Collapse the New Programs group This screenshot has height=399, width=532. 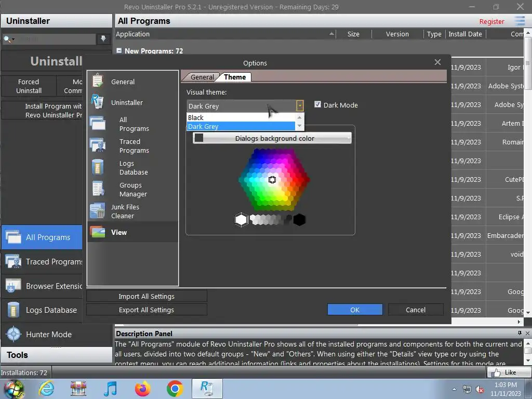tap(119, 50)
